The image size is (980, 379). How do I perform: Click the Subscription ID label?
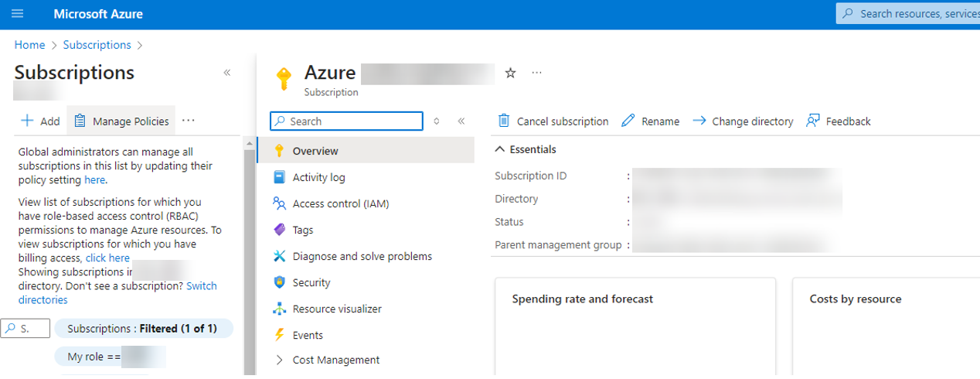point(531,176)
